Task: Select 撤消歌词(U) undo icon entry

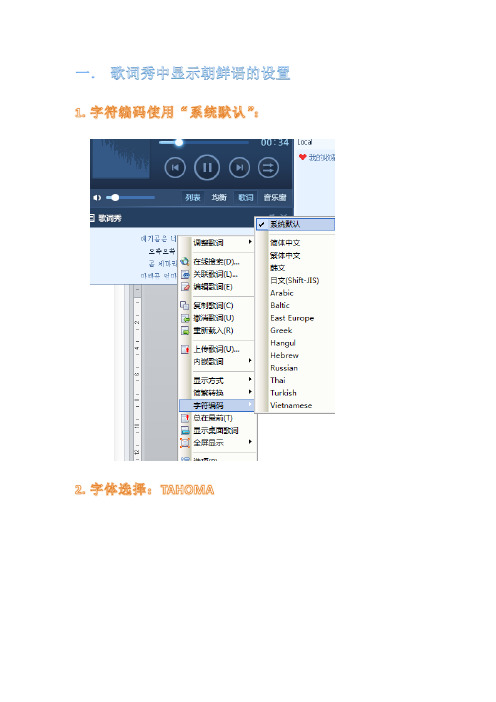Action: (217, 318)
